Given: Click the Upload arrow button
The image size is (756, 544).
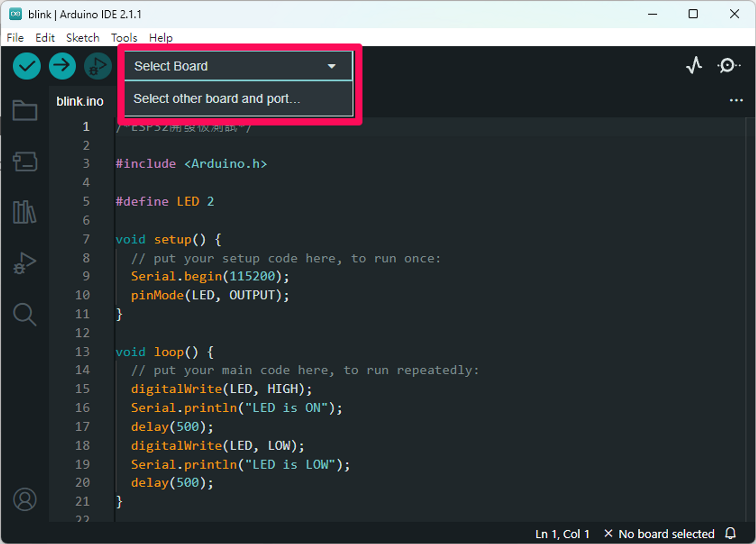Looking at the screenshot, I should [62, 66].
